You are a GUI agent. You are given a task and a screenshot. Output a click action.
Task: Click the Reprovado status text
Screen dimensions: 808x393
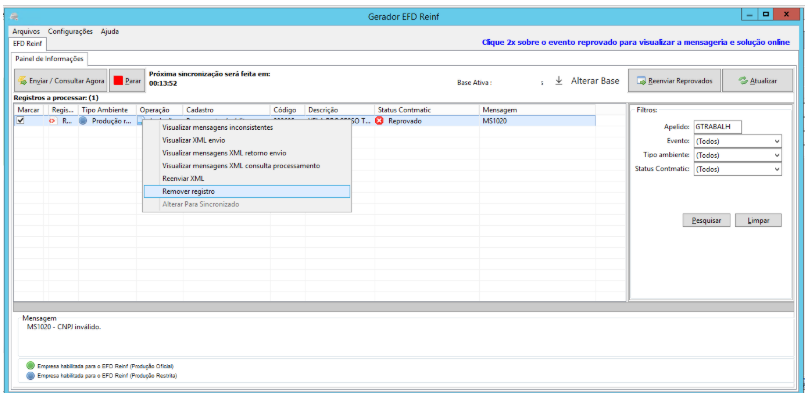pos(405,122)
